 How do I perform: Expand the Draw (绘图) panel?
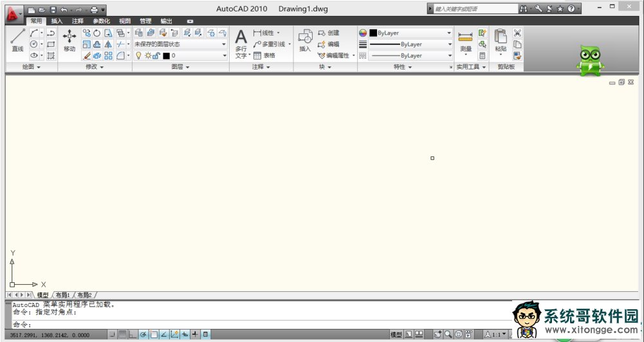point(31,67)
